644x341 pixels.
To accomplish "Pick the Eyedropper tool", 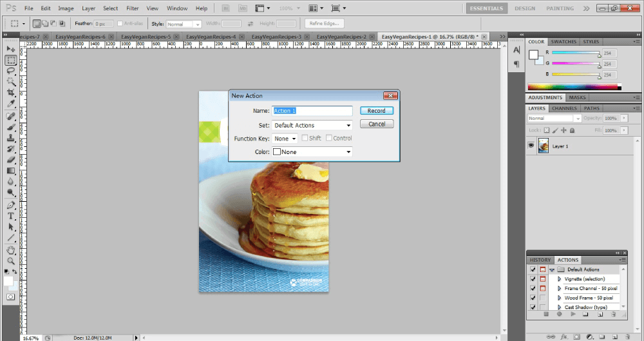I will 11,104.
